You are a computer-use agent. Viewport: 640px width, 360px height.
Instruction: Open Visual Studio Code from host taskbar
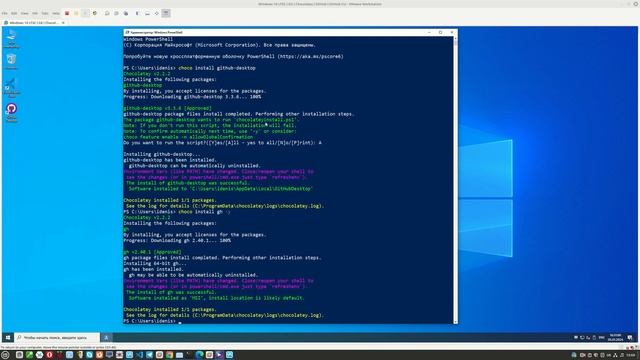click(x=140, y=355)
